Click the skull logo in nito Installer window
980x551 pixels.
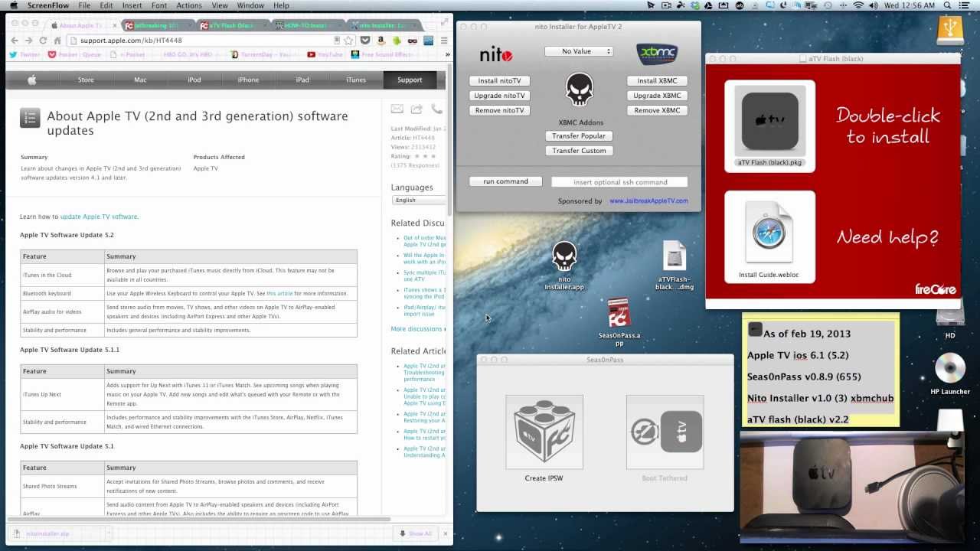tap(580, 90)
